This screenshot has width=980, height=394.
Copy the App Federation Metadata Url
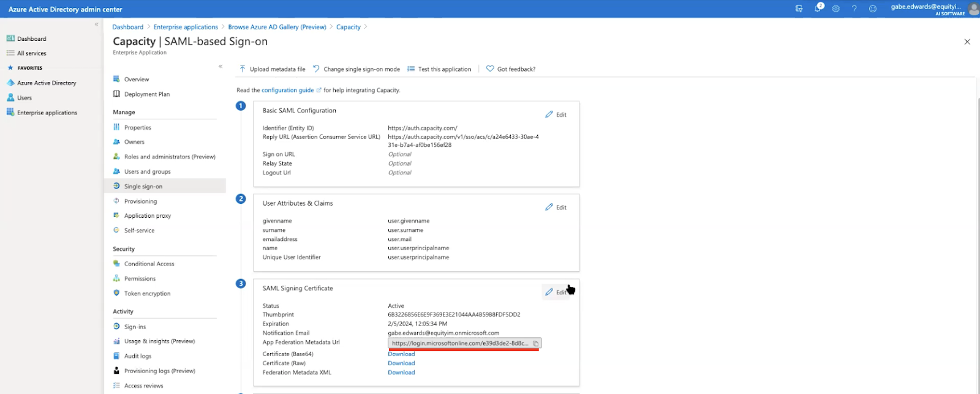point(535,343)
